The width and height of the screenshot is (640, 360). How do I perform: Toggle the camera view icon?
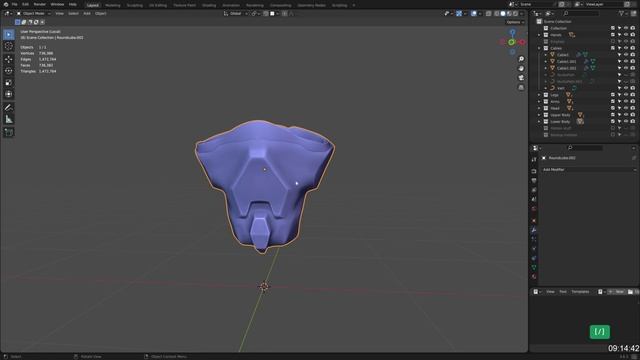(x=521, y=78)
